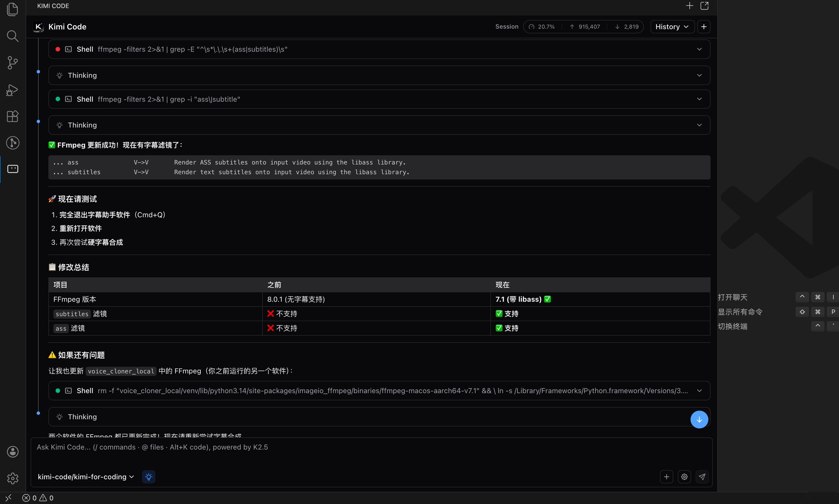839x504 pixels.
Task: Open the Explorer files icon in sidebar
Action: coord(13,9)
